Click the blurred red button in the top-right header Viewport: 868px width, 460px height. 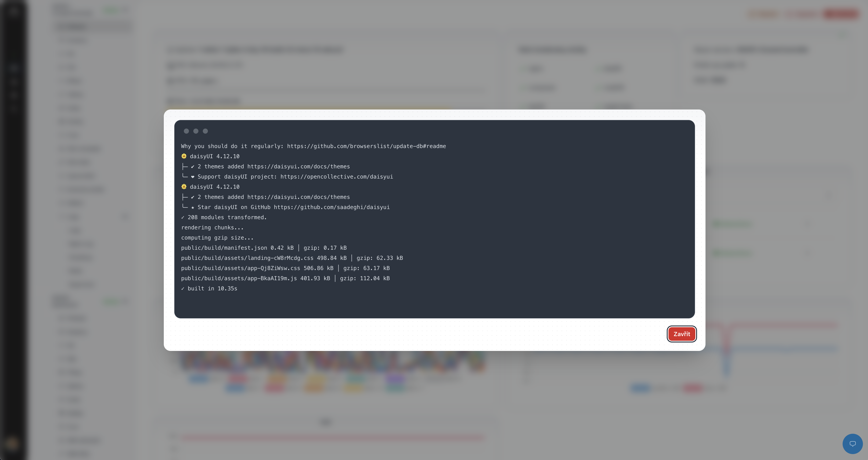point(841,14)
